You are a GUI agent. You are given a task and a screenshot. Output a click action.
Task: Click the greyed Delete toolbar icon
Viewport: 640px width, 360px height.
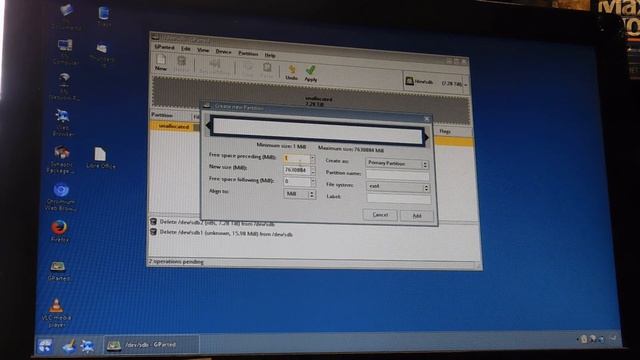[182, 64]
